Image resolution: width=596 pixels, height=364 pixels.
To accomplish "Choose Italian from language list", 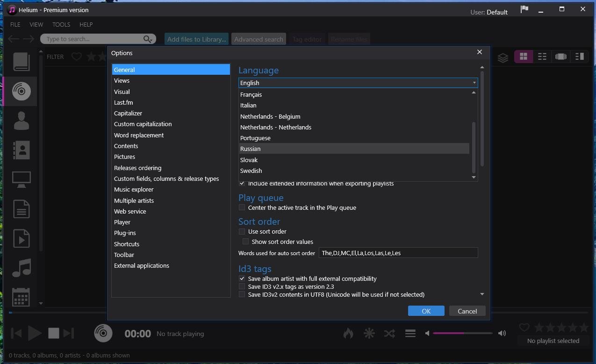I will coord(354,105).
